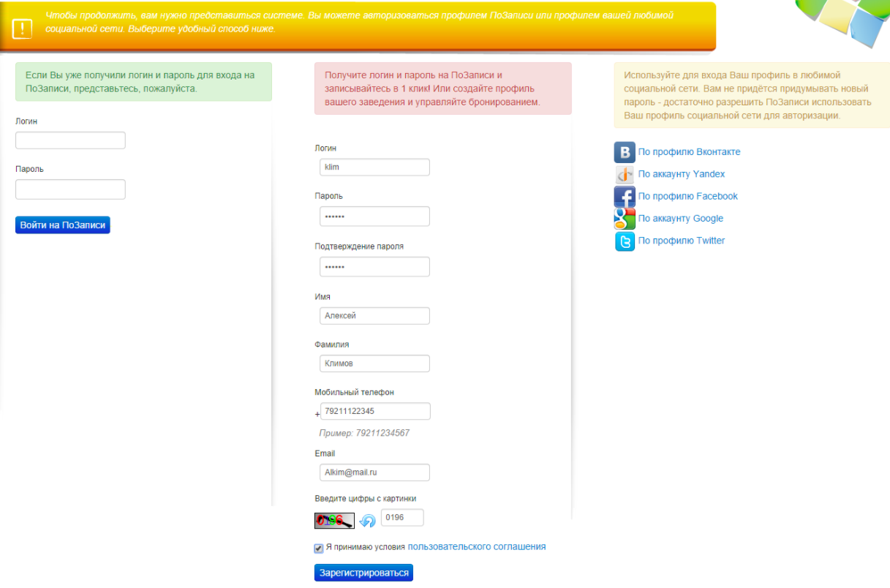890x588 pixels.
Task: Click the Мобильный телефон field
Action: coord(375,411)
